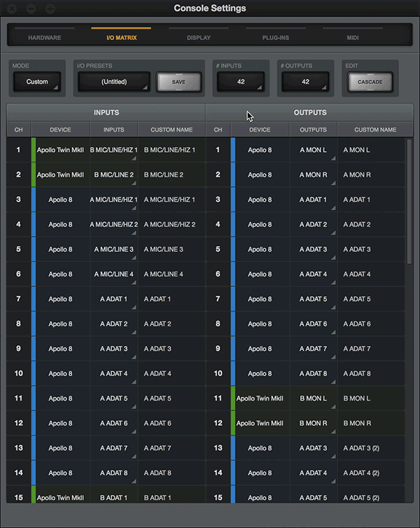The height and width of the screenshot is (528, 420).
Task: Click the INPUTS section header
Action: click(x=106, y=113)
